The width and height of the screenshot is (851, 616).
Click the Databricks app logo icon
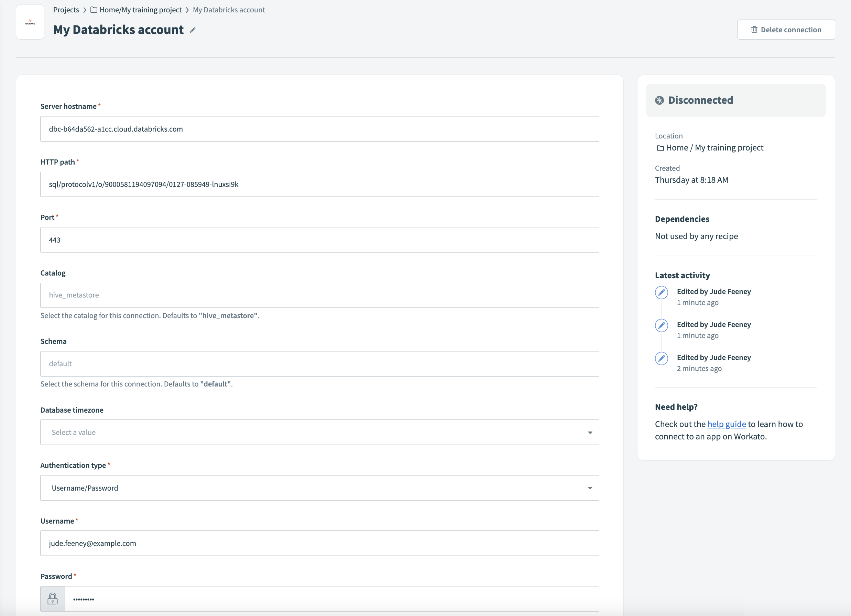pos(30,21)
